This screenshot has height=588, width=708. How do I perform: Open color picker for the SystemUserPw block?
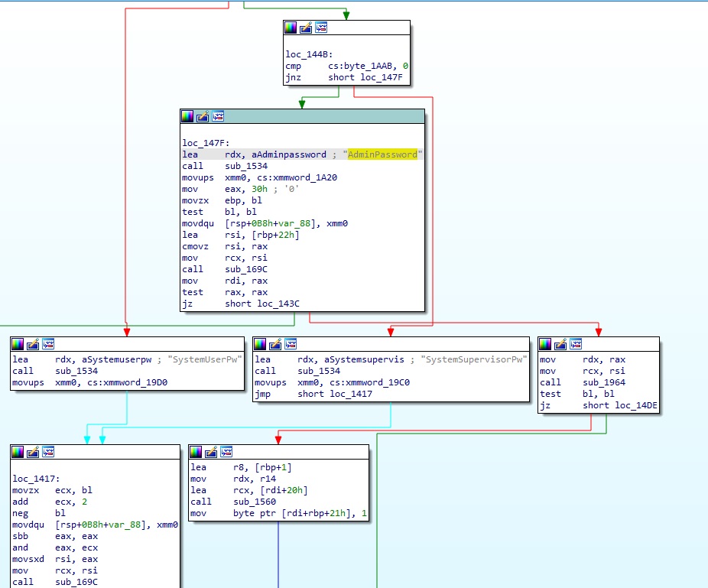(x=18, y=344)
